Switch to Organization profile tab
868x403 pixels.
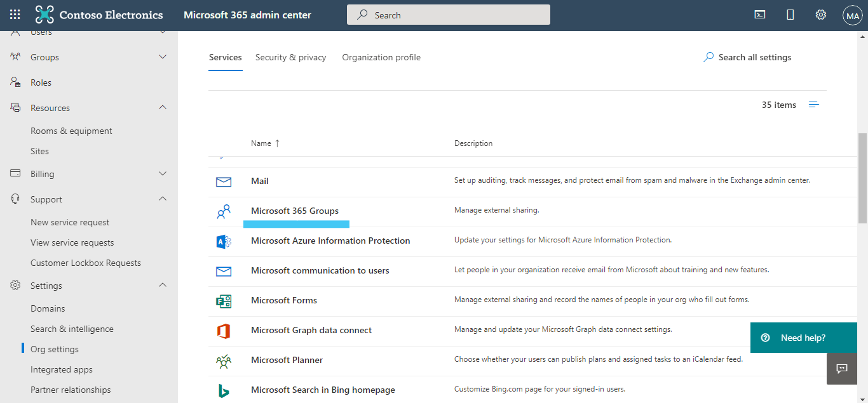381,57
